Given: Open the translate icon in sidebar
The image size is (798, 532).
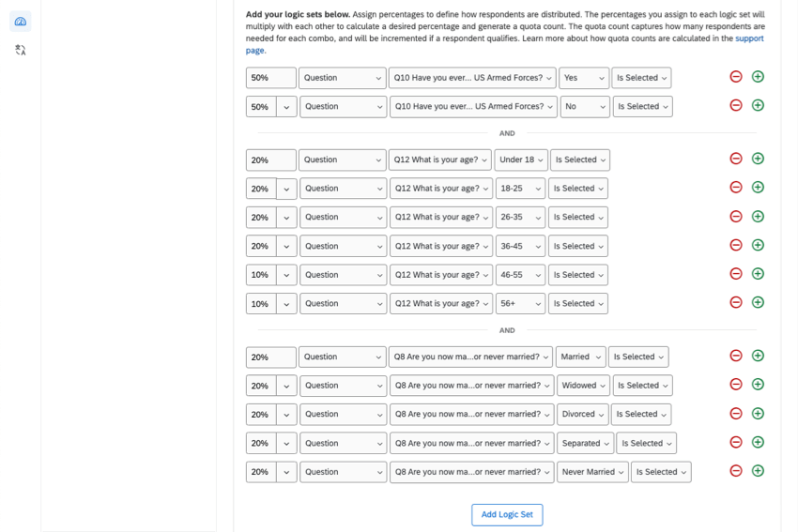Looking at the screenshot, I should pyautogui.click(x=21, y=51).
